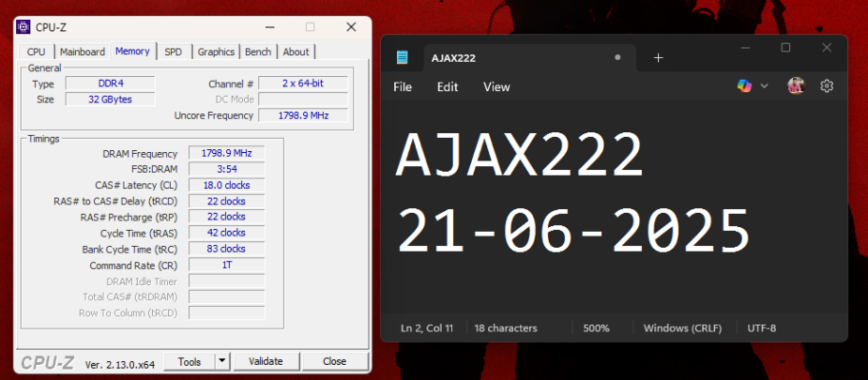The image size is (868, 380).
Task: Click the Uncore Frequency value 1798.9 MHz
Action: point(303,115)
